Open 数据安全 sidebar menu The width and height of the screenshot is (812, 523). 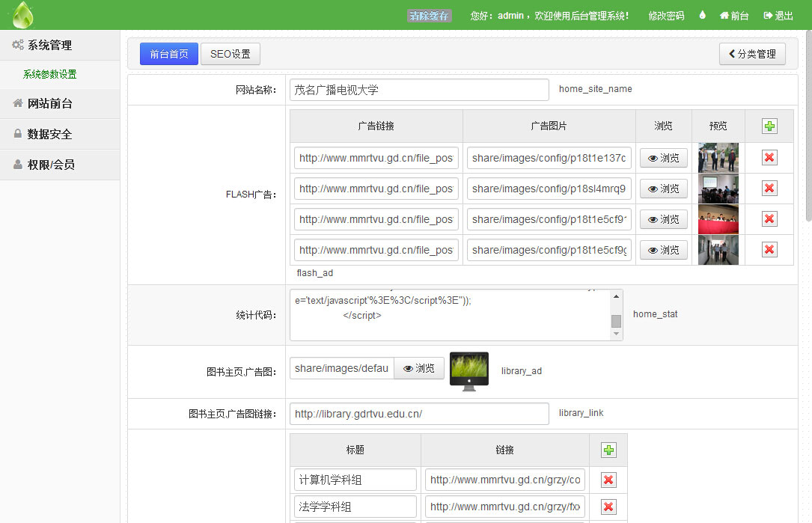pyautogui.click(x=60, y=134)
